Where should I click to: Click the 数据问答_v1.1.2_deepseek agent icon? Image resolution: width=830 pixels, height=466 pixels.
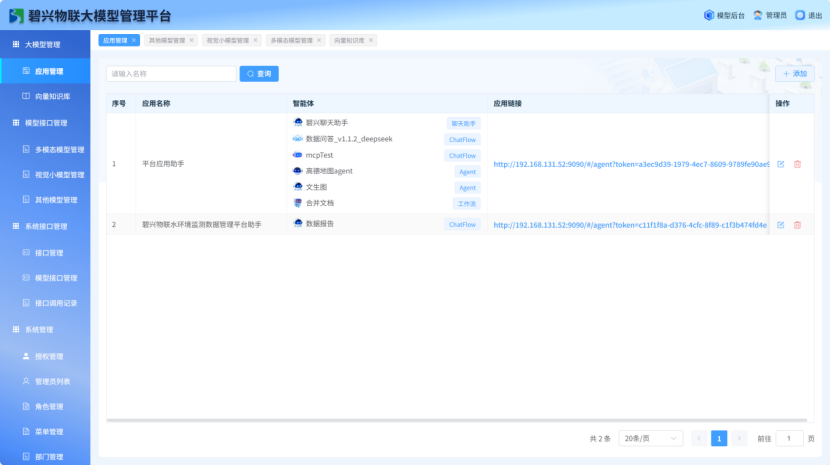297,139
